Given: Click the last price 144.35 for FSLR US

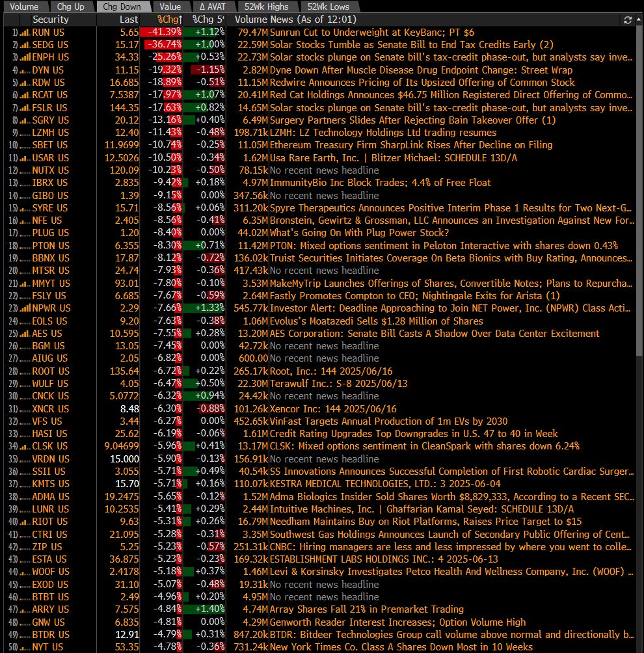Looking at the screenshot, I should [124, 108].
